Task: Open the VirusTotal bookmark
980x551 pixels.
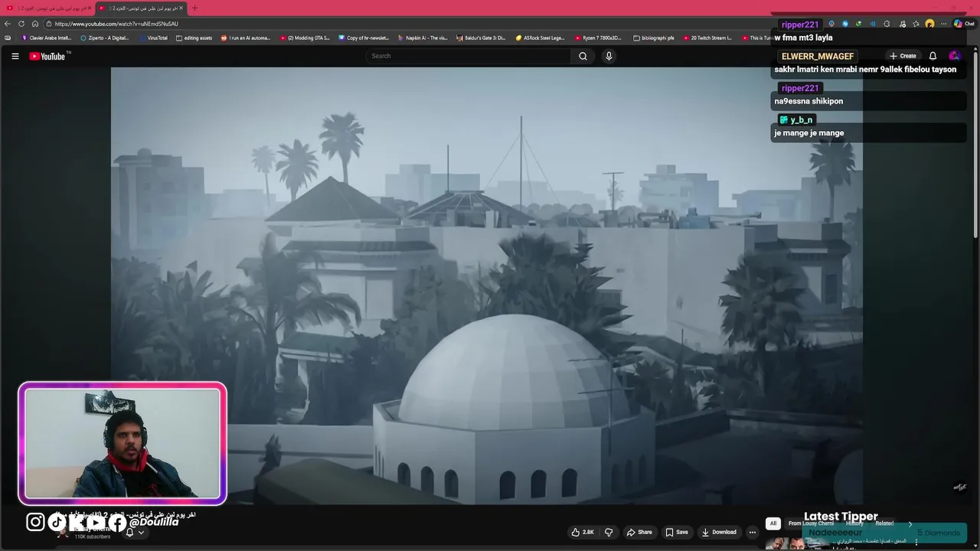Action: coord(153,37)
